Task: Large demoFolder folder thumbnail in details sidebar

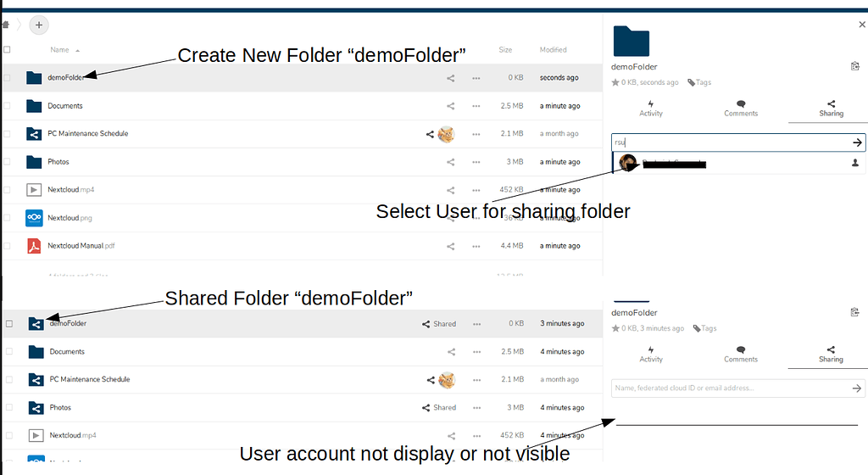Action: click(x=631, y=41)
